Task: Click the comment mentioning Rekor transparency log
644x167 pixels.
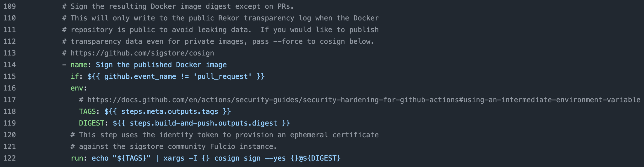Action: pos(220,18)
